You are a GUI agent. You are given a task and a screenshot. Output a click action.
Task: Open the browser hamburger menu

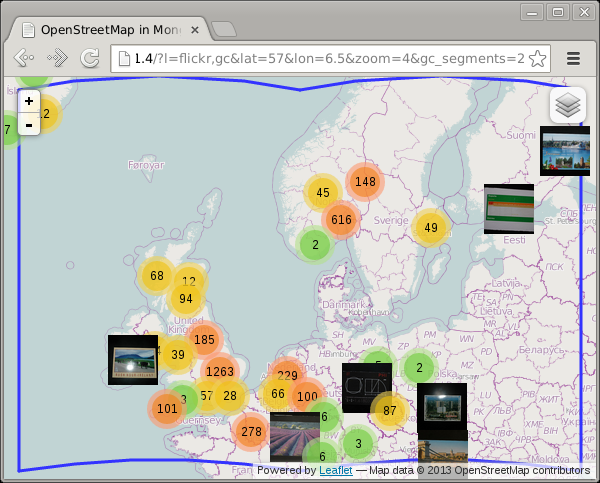574,58
